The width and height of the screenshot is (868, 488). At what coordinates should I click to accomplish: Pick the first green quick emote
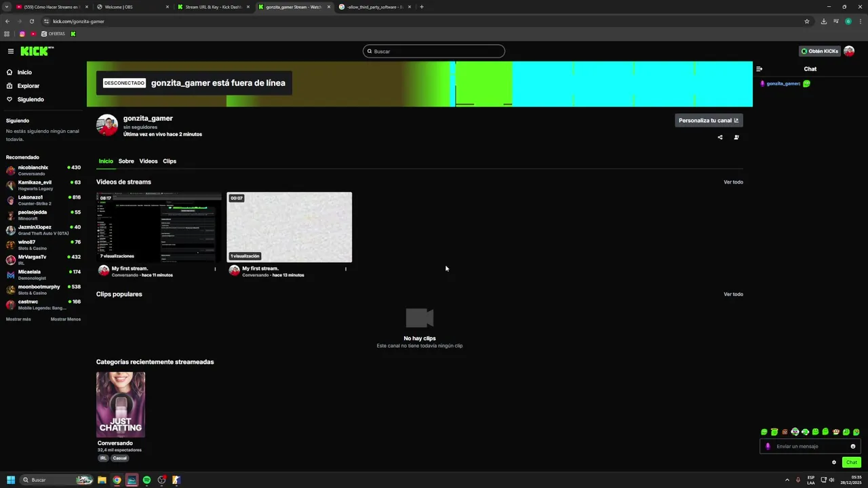[764, 432]
